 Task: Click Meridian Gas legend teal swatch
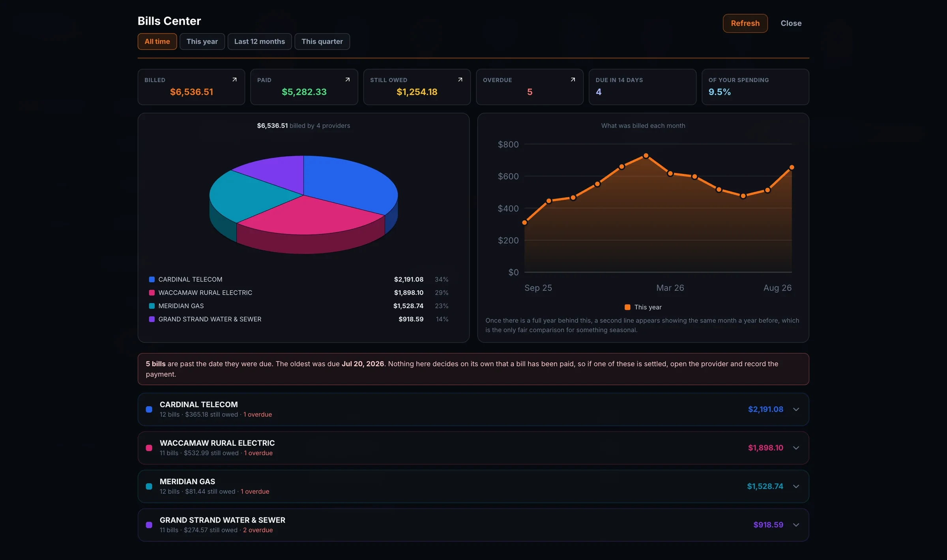(152, 306)
